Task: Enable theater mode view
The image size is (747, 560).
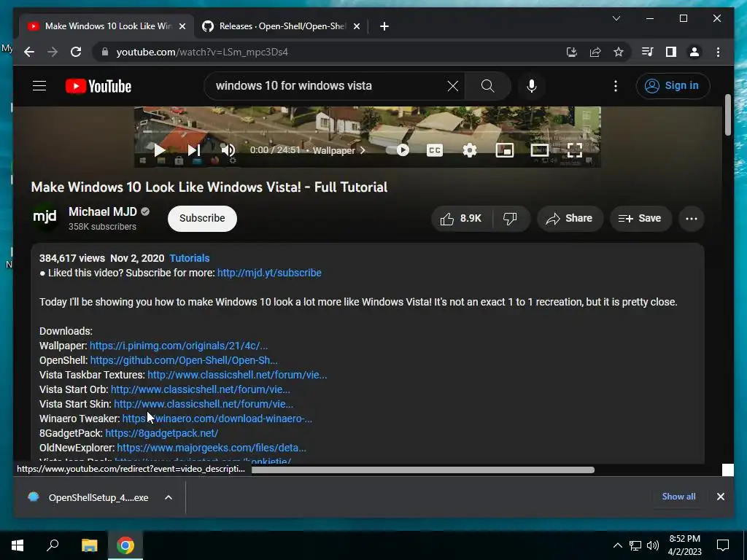Action: tap(540, 150)
